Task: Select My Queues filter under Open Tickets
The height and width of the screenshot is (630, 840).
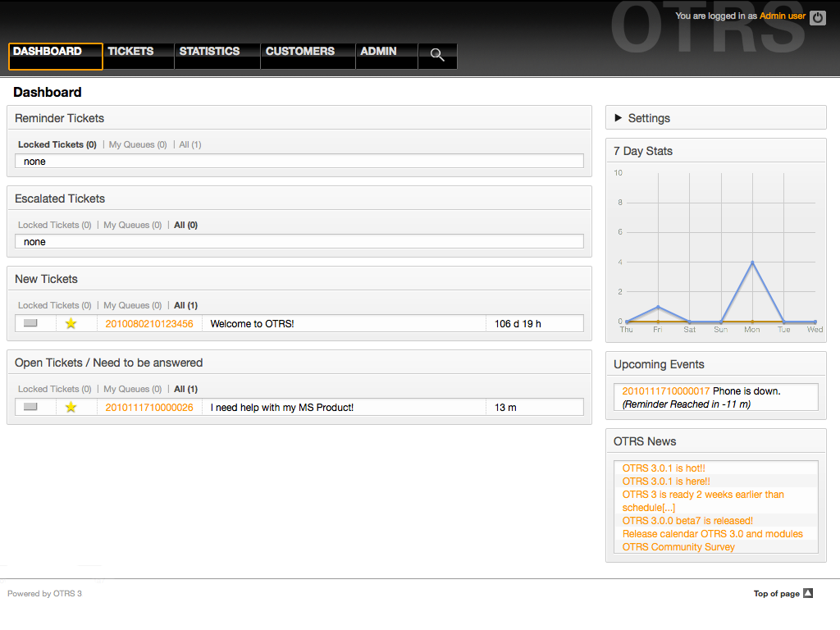Action: (x=132, y=389)
